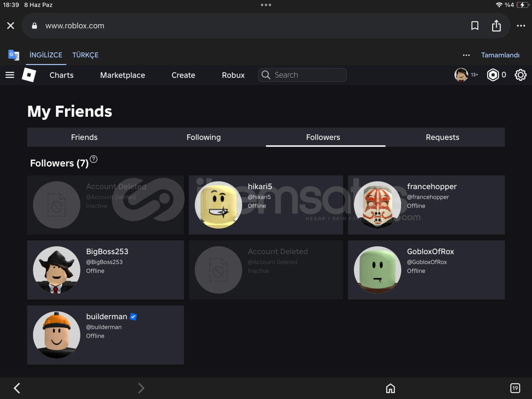
Task: Open my profile avatar in navbar
Action: (x=461, y=75)
